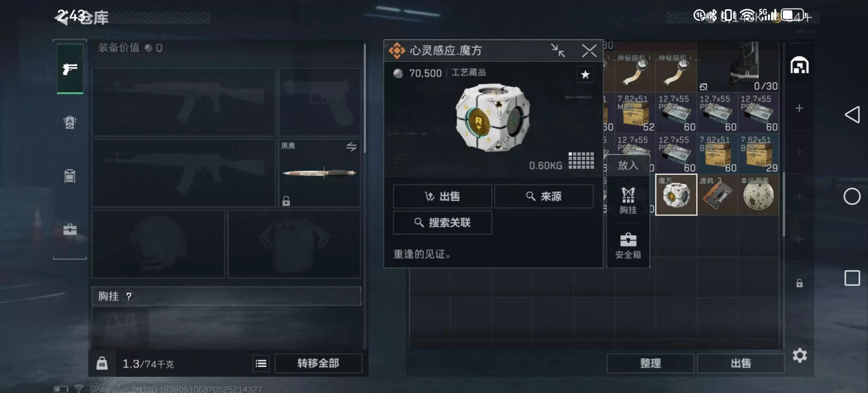868x393 pixels.
Task: Select the 幸运圆球 moon ball item
Action: (x=758, y=195)
